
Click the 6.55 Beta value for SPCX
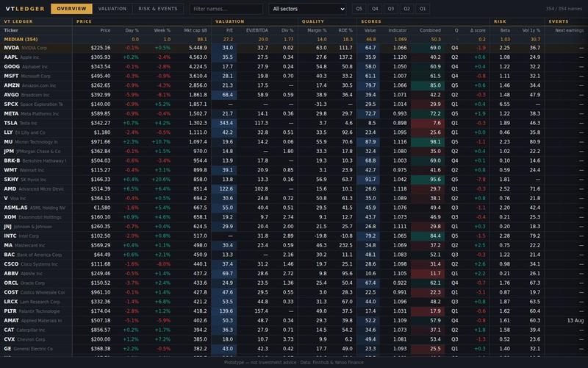[504, 105]
